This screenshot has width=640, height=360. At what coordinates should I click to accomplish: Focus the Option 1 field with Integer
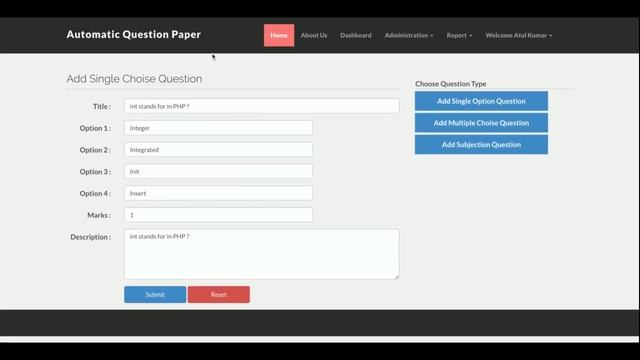pos(218,128)
